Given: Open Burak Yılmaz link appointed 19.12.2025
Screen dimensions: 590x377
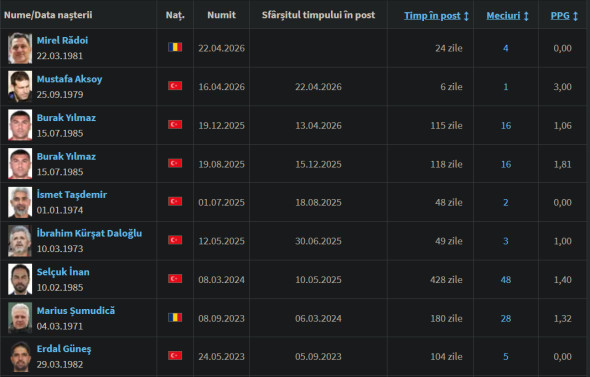Looking at the screenshot, I should [66, 118].
